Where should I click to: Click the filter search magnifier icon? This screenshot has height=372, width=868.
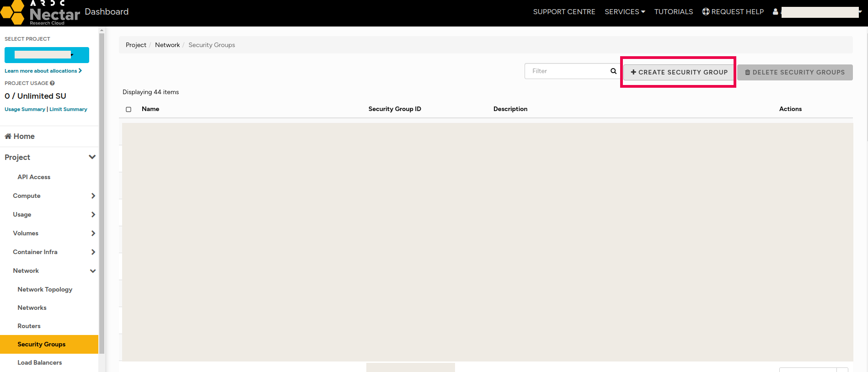tap(613, 71)
